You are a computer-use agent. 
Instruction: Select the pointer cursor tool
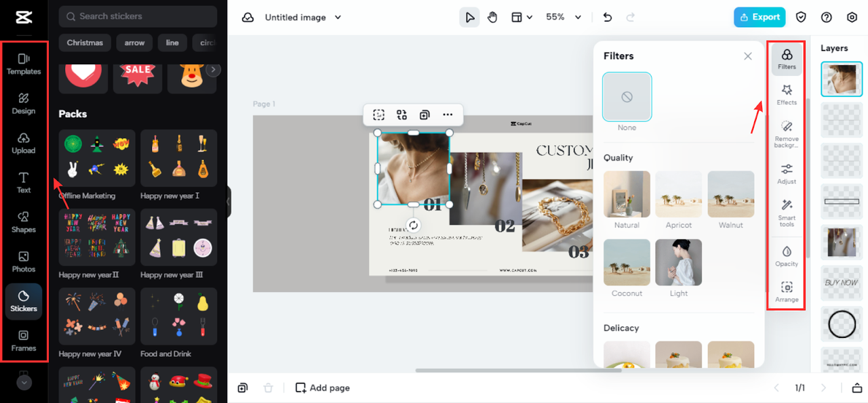point(469,17)
